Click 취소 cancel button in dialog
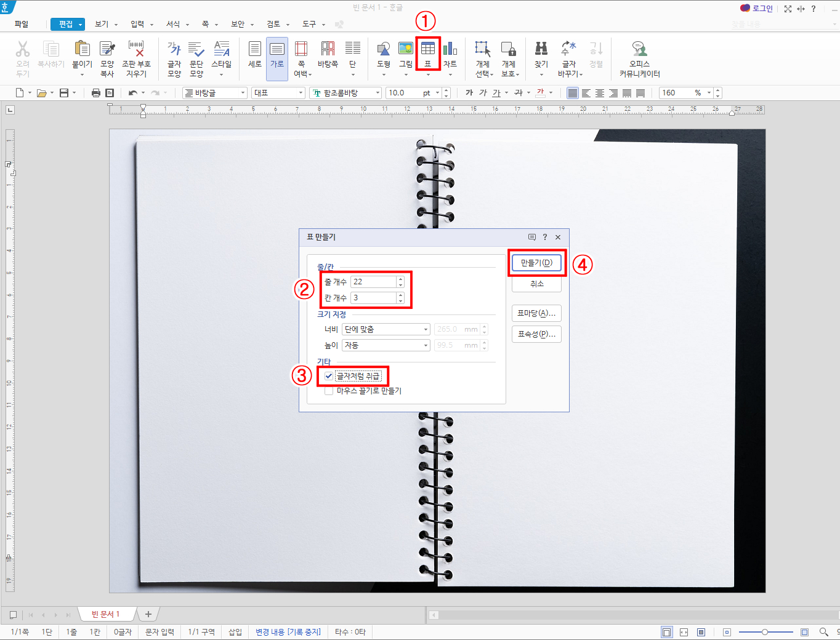Screen dimensions: 840x640 tap(537, 284)
